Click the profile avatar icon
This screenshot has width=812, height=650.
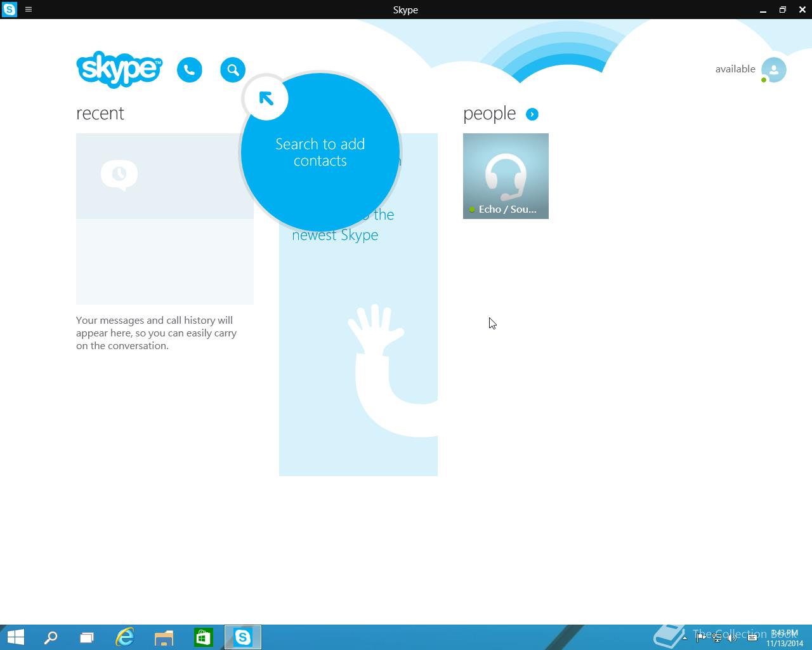773,70
